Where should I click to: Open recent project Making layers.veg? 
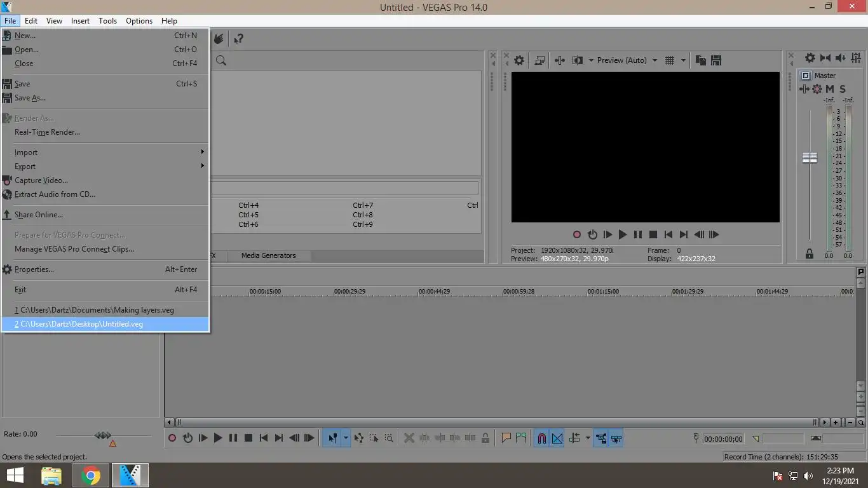coord(105,310)
